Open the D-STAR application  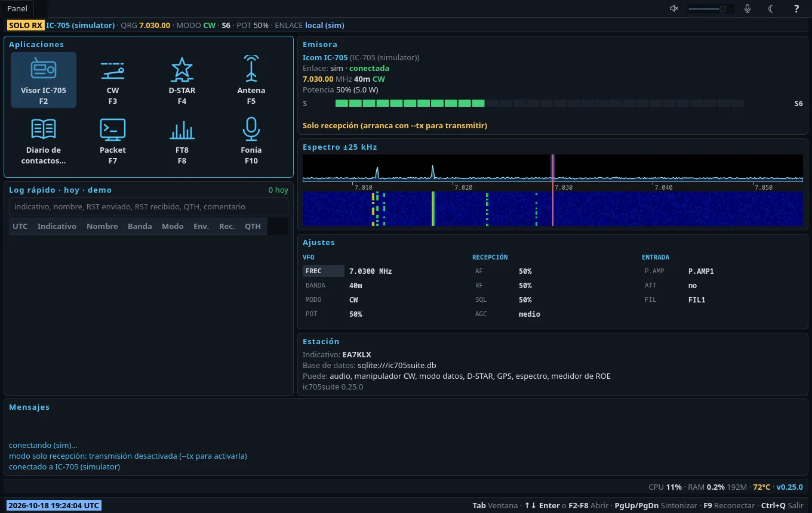pos(182,80)
